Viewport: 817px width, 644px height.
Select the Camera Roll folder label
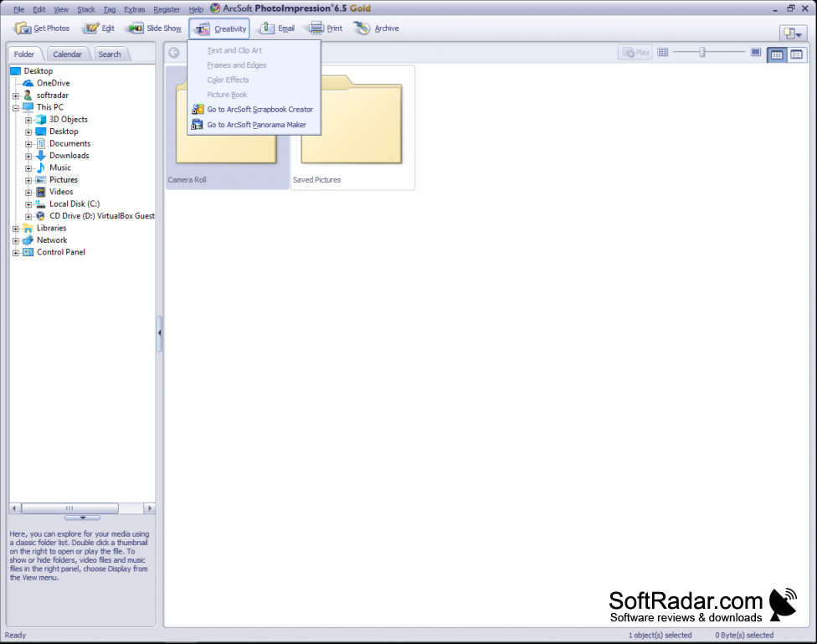coord(187,180)
